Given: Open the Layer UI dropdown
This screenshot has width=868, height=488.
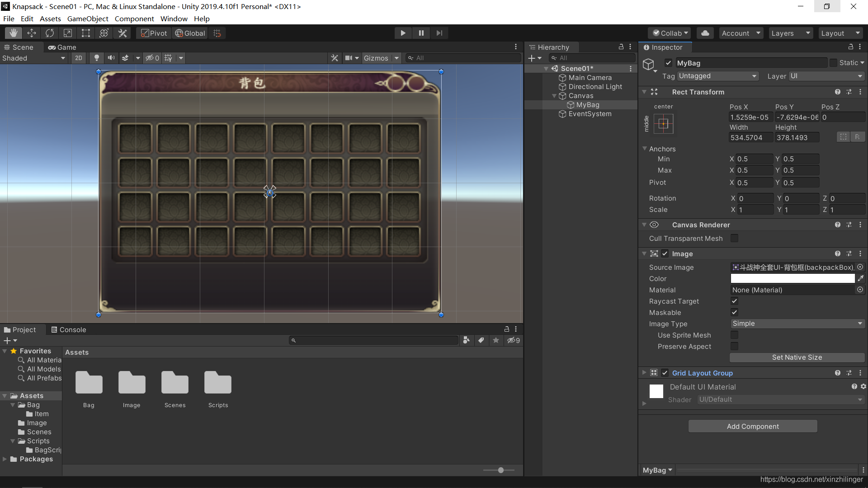Looking at the screenshot, I should [827, 76].
